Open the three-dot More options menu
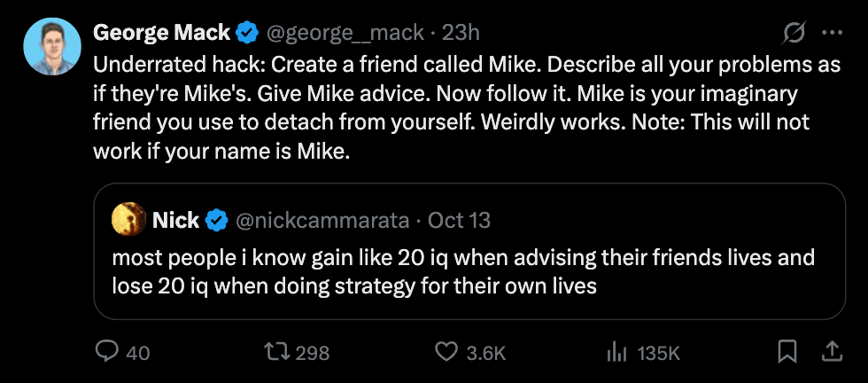This screenshot has height=383, width=868. pyautogui.click(x=833, y=34)
